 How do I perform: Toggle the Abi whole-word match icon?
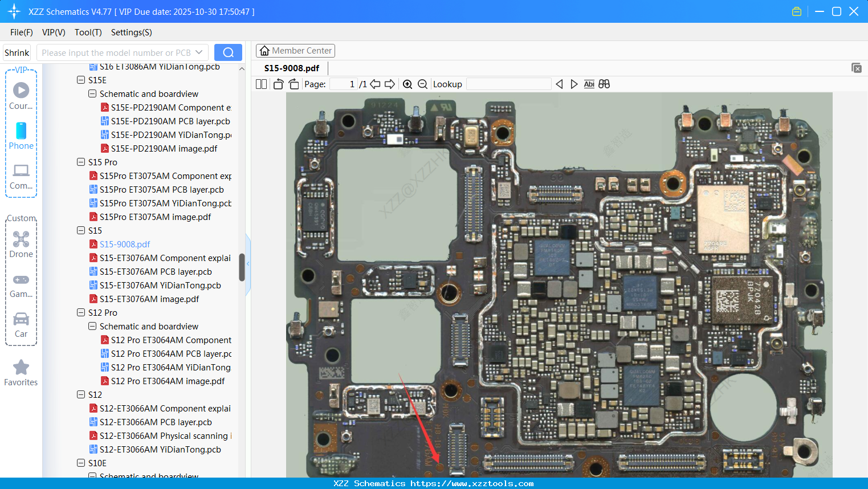click(x=589, y=84)
